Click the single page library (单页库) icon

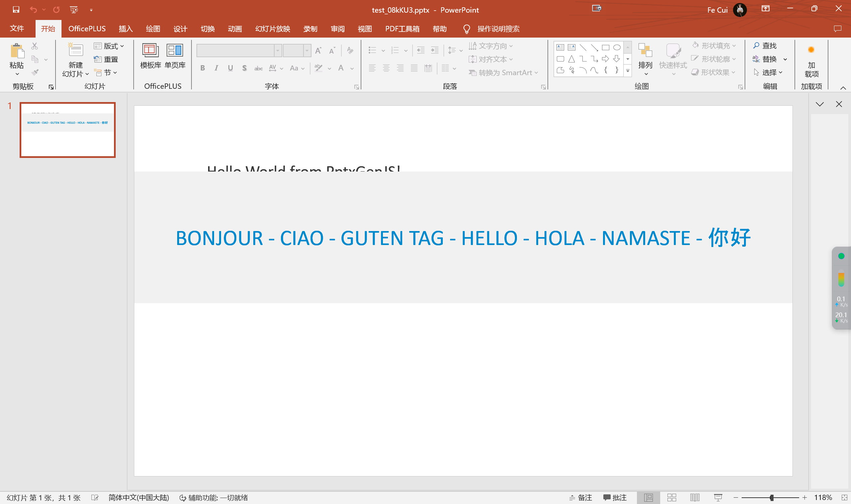pyautogui.click(x=175, y=51)
